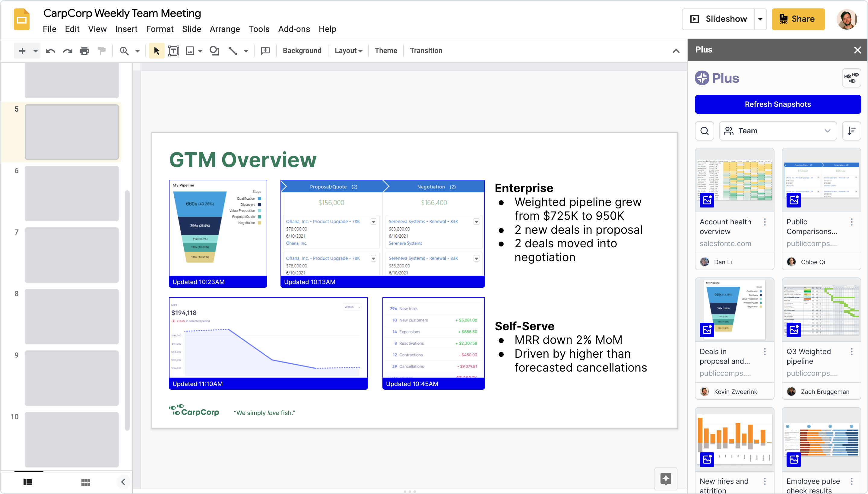Screen dimensions: 868x494
Task: Click the Refresh Snapshots button
Action: [x=778, y=104]
